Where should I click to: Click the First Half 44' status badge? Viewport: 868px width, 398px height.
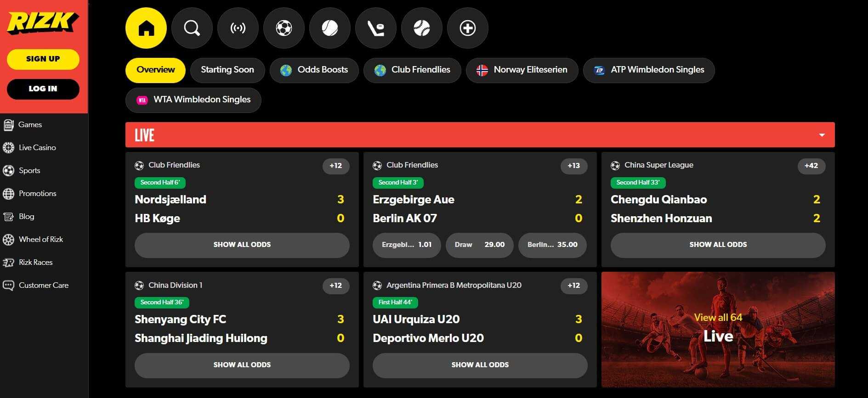point(395,303)
